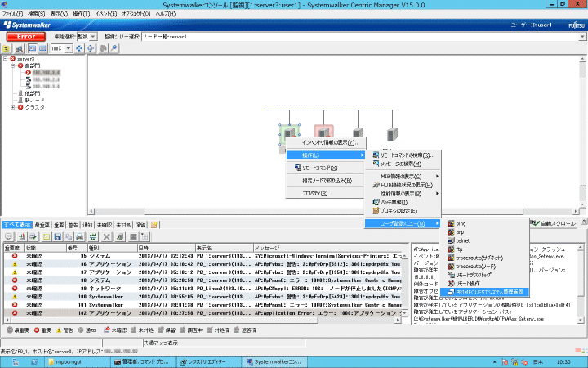Open the イベント menu in menu bar
This screenshot has height=368, width=588.
(x=107, y=15)
